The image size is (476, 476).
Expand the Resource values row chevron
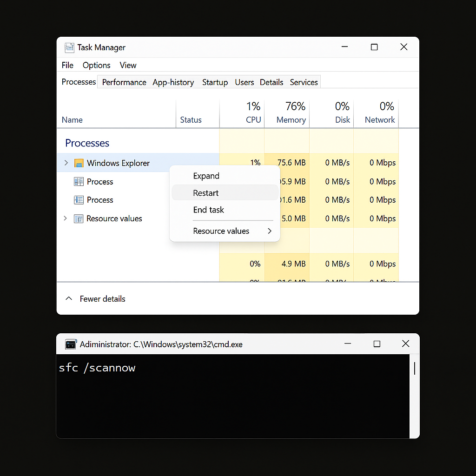[65, 218]
